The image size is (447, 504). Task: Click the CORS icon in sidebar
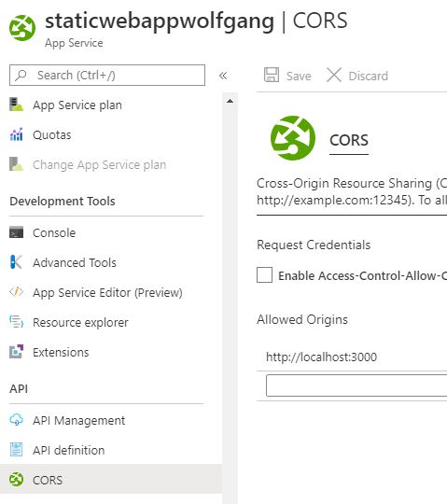tap(16, 480)
